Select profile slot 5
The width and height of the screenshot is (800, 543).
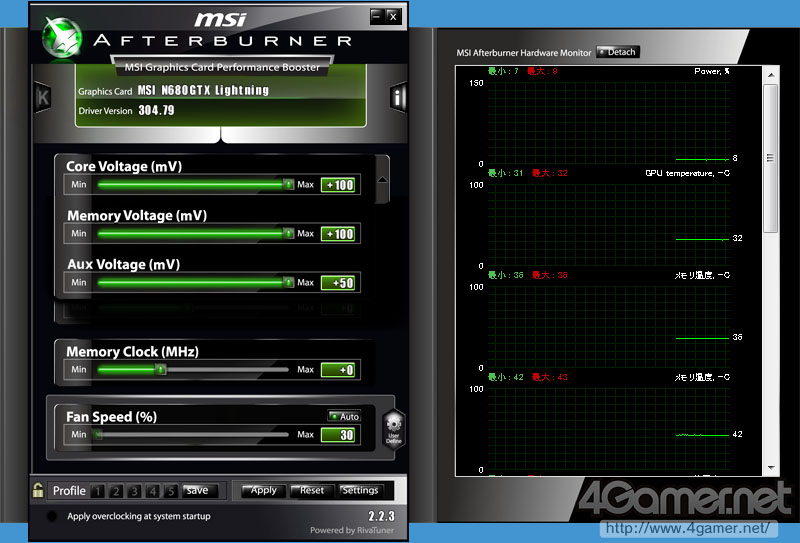(171, 491)
